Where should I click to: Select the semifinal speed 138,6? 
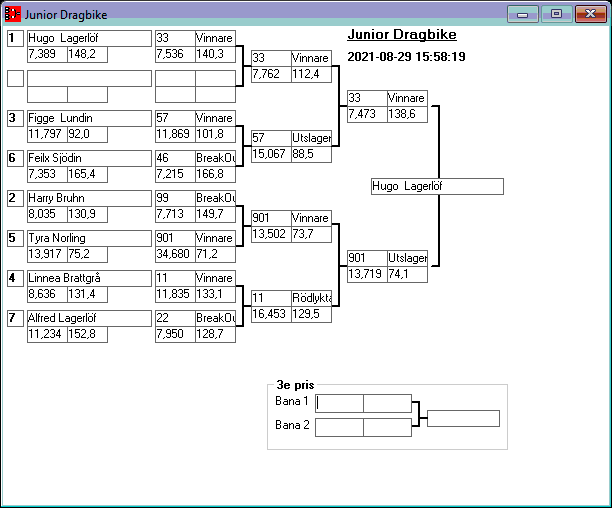pyautogui.click(x=407, y=114)
